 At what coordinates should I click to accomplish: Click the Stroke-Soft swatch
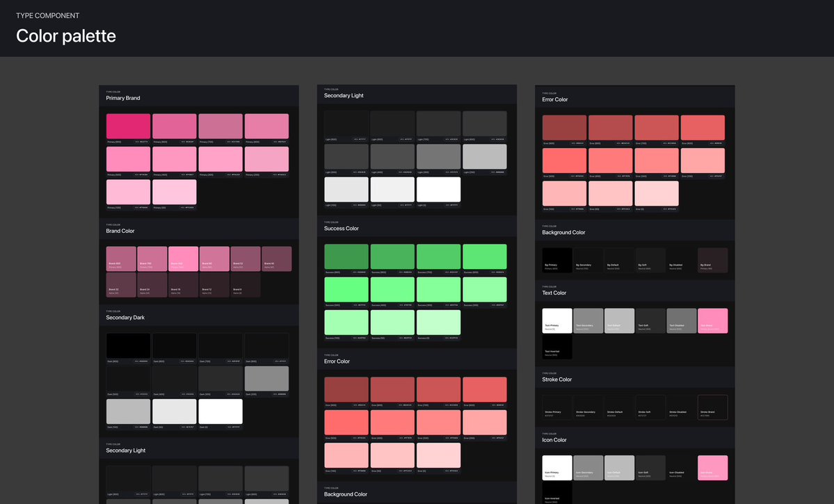650,408
